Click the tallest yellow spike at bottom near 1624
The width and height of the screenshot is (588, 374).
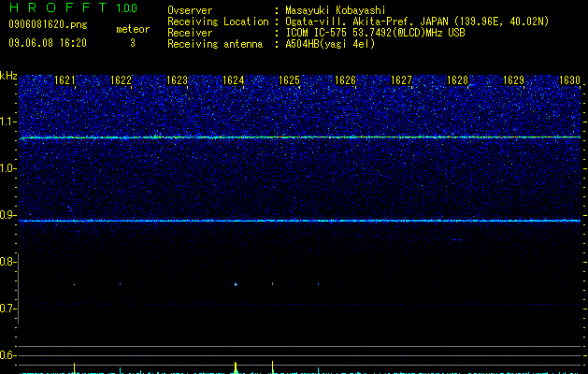tap(236, 367)
